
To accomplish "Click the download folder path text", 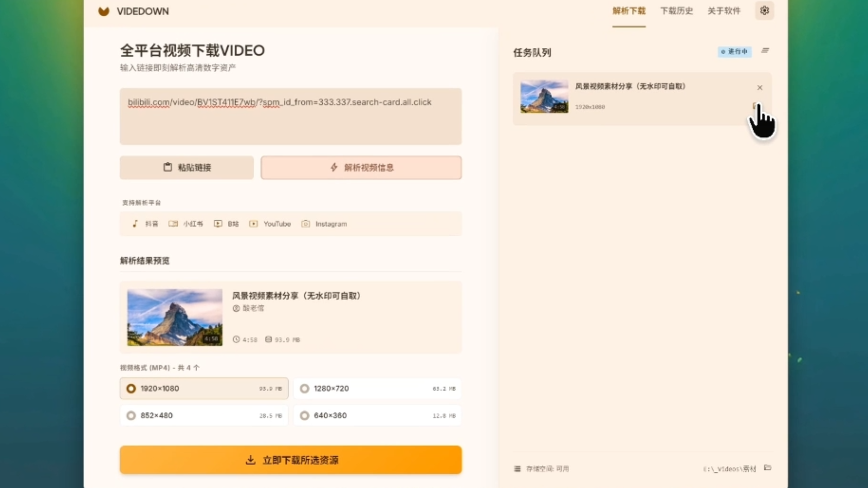I will (x=730, y=469).
